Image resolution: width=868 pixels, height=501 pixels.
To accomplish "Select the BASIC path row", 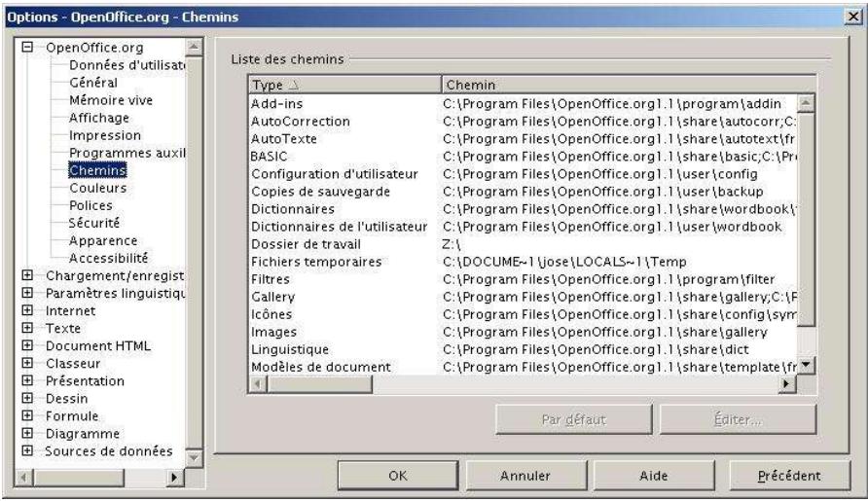I will pyautogui.click(x=524, y=156).
